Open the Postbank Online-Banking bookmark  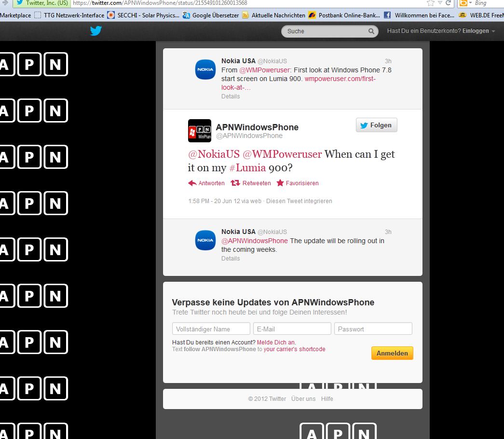[x=344, y=15]
